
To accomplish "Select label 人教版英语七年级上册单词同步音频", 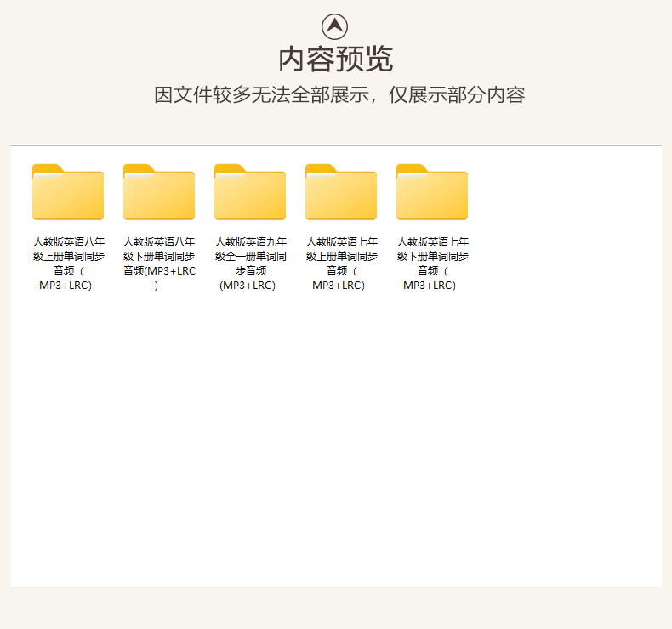I will pyautogui.click(x=342, y=263).
